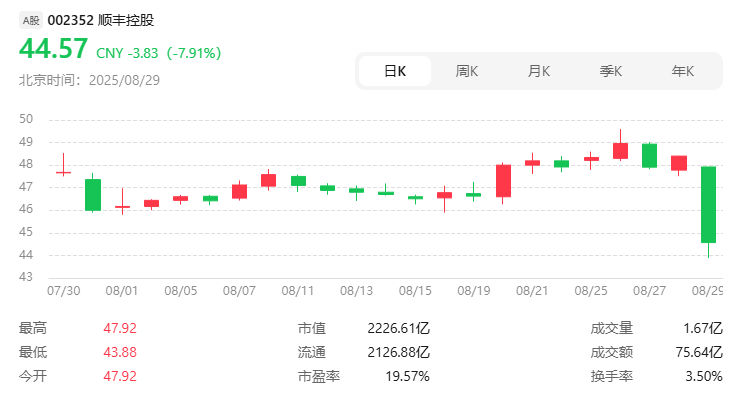Click the x-axis label 08/05

(181, 291)
